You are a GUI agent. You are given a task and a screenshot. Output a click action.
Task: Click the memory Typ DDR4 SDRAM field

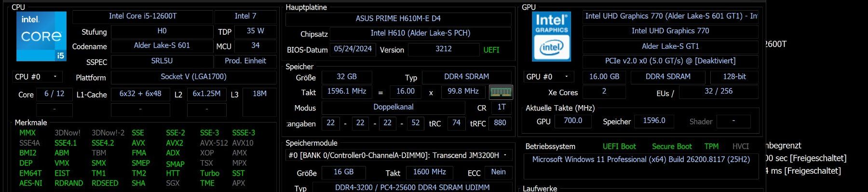click(x=467, y=77)
